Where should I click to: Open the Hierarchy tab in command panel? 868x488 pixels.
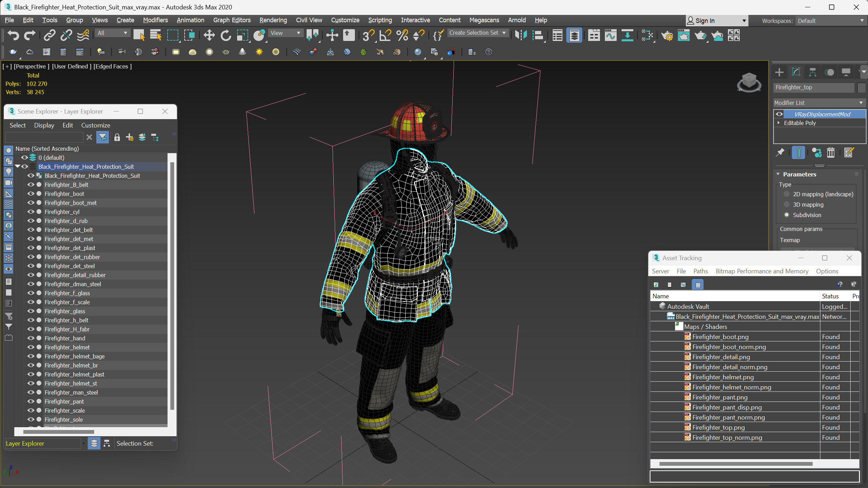(813, 72)
